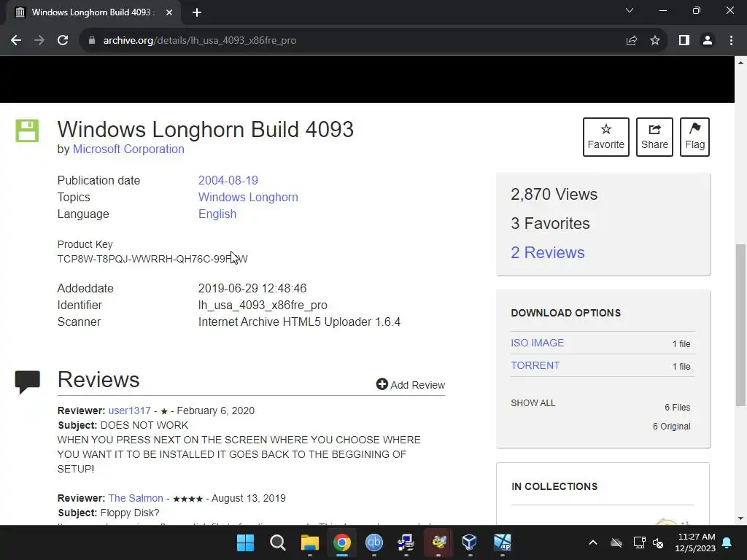Click the speech bubble Reviews icon
The height and width of the screenshot is (560, 747).
pyautogui.click(x=28, y=382)
